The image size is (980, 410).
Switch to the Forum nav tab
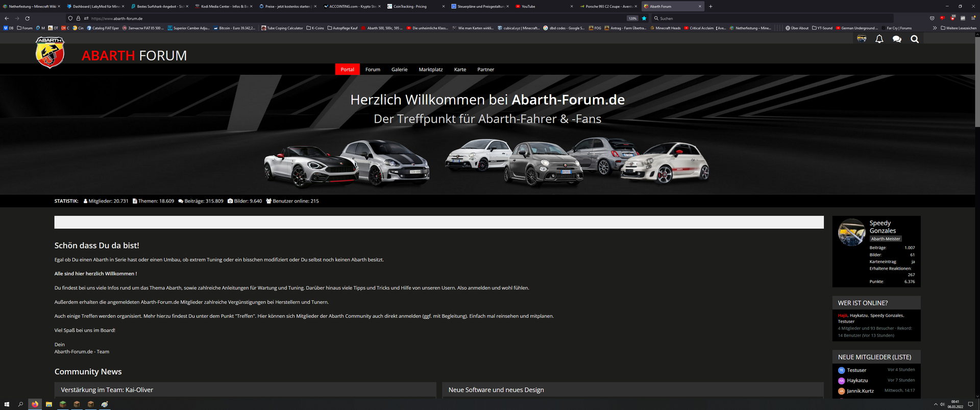[x=373, y=69]
